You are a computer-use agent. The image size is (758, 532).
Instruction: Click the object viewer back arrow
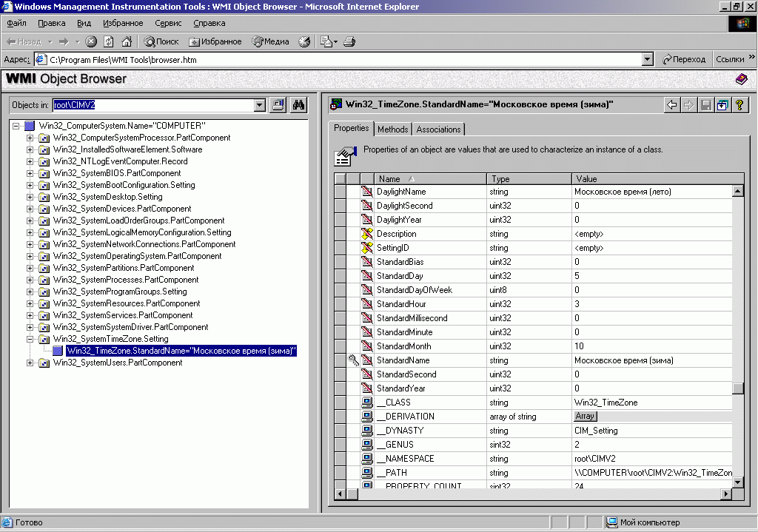coord(672,105)
